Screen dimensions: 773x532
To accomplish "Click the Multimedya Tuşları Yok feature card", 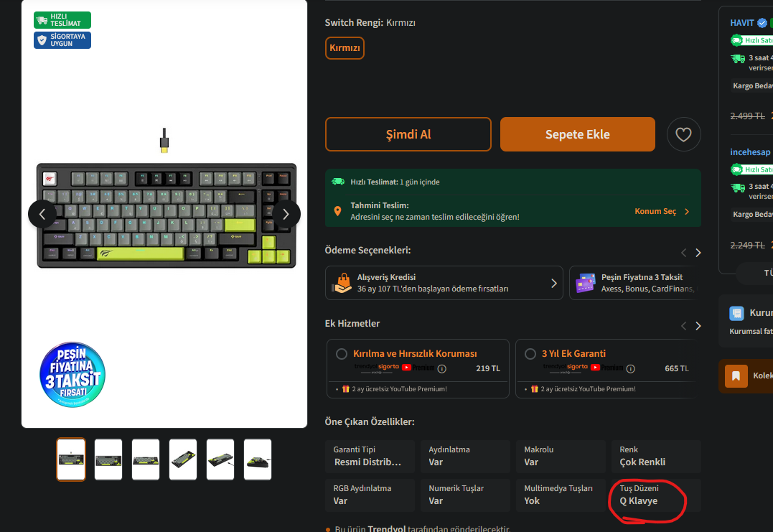I will (561, 495).
